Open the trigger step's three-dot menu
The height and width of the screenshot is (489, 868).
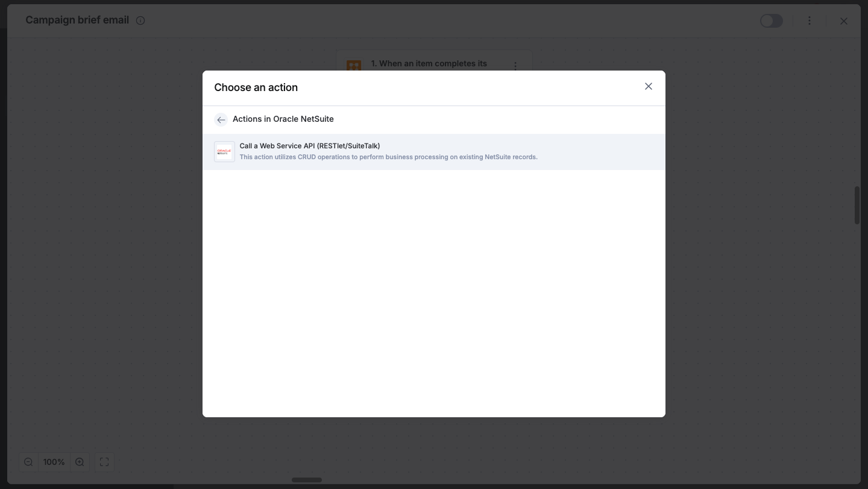[x=515, y=66]
